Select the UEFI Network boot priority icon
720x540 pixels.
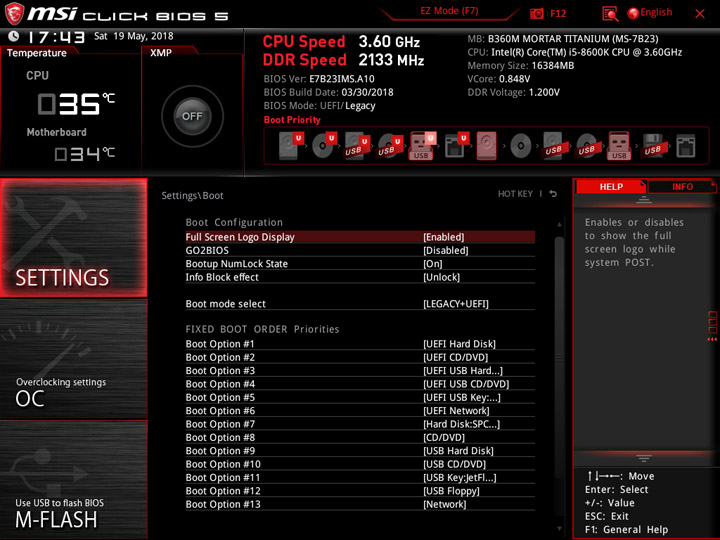[x=456, y=146]
